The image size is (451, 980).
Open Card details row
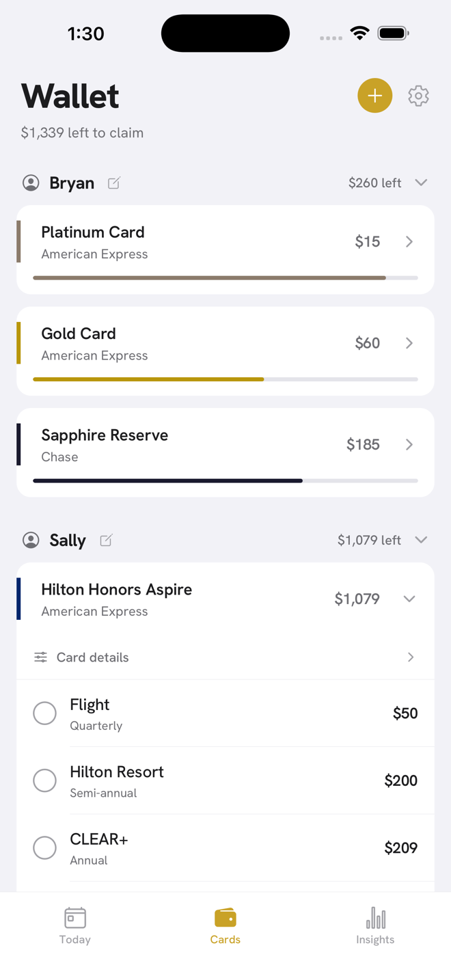tap(225, 657)
